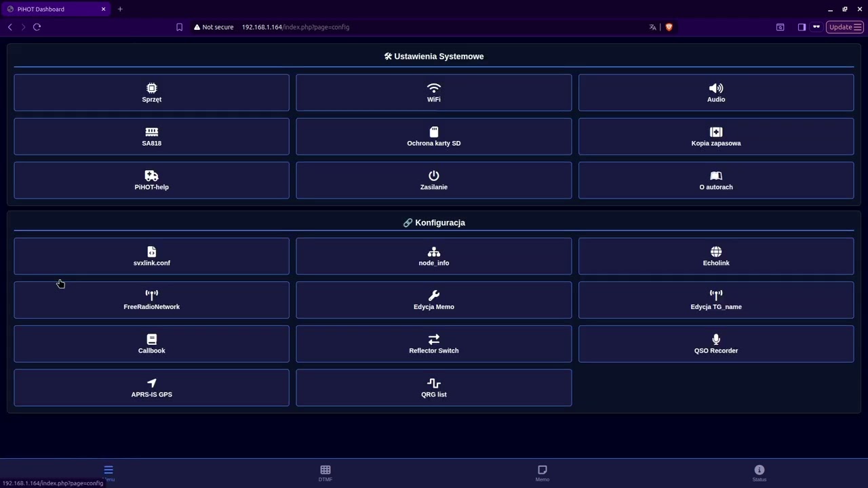Open the FreeRadioNetwork tile

click(151, 300)
